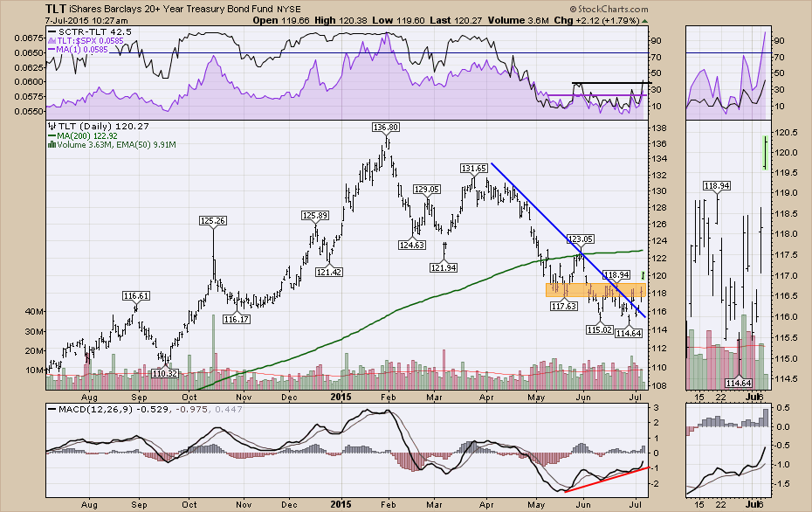Click the 123.05 price label
812x512 pixels.
pyautogui.click(x=581, y=239)
